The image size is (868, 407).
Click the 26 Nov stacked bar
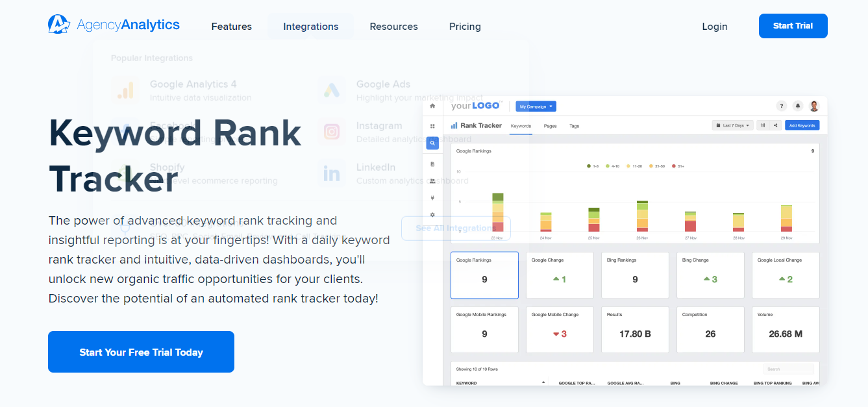[x=642, y=216]
